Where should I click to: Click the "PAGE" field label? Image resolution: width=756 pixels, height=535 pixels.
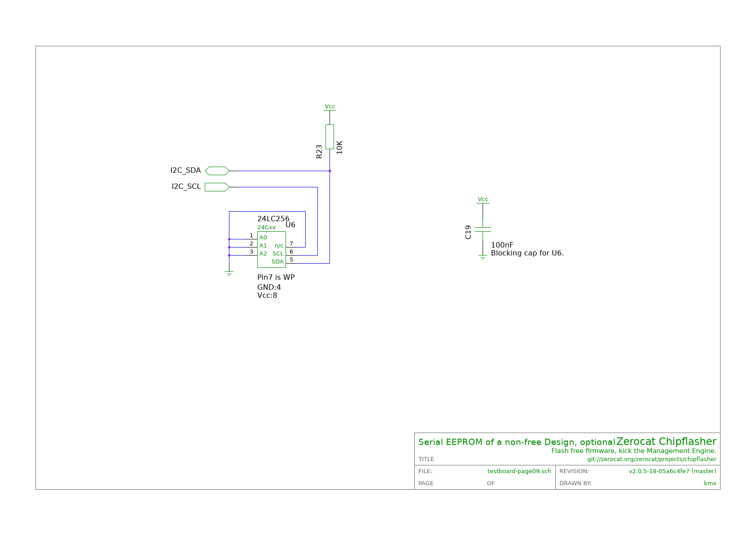point(426,483)
